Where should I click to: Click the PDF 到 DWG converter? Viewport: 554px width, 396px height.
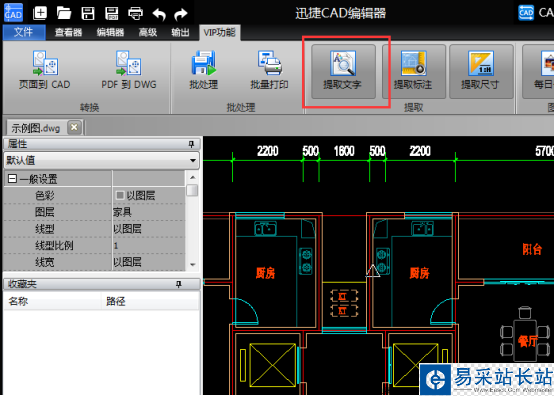click(129, 70)
